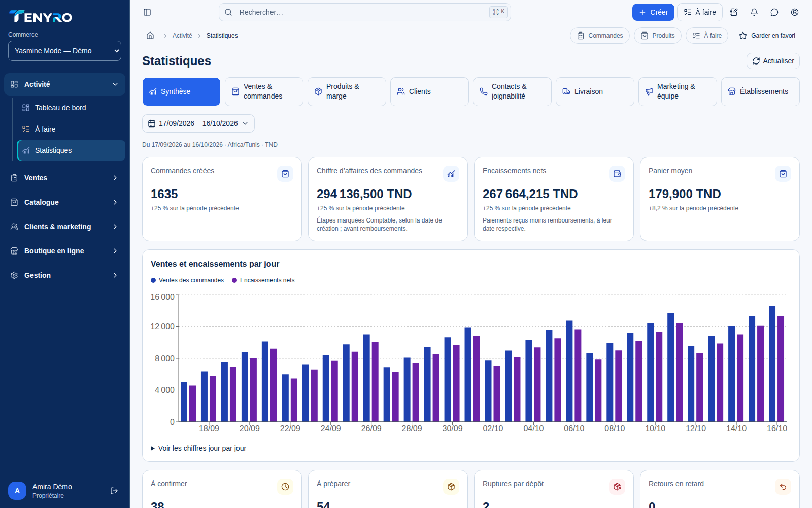The image size is (812, 508).
Task: Click the Chiffre d'affaires chart icon
Action: coord(451,174)
